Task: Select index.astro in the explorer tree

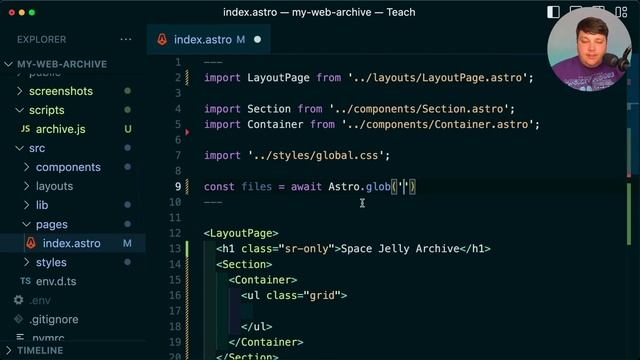Action: (72, 243)
